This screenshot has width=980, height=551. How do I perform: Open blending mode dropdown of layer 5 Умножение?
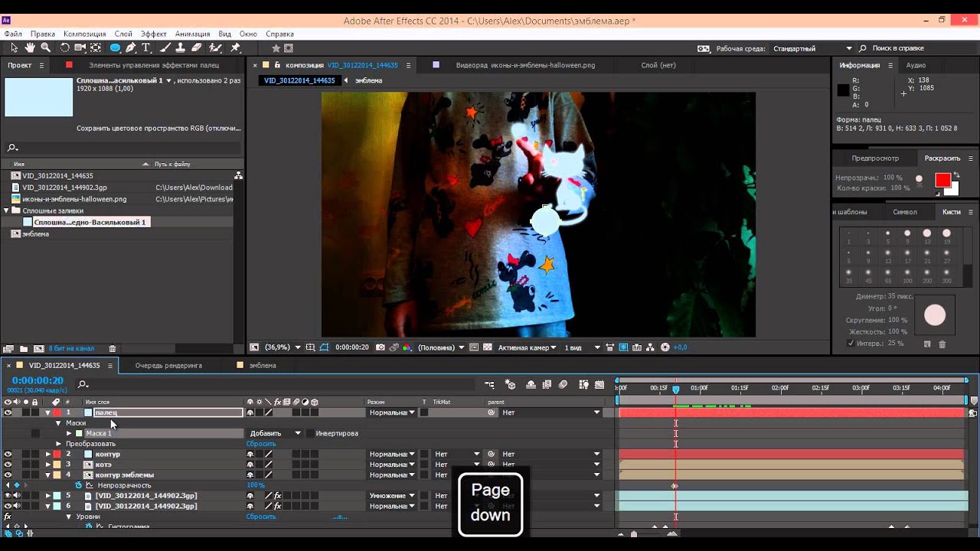(x=392, y=495)
